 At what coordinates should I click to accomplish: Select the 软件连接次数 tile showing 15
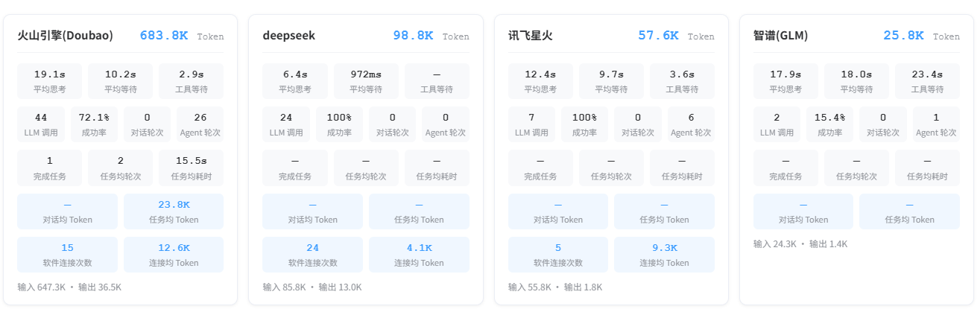pyautogui.click(x=68, y=255)
